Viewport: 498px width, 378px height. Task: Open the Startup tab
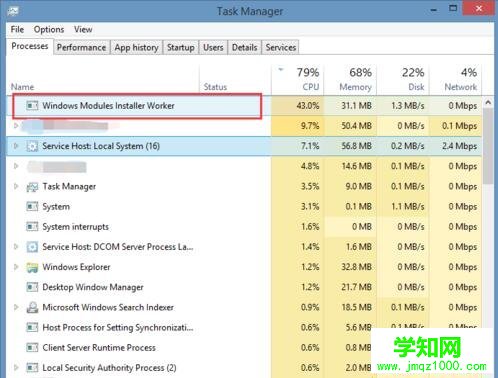coord(181,47)
